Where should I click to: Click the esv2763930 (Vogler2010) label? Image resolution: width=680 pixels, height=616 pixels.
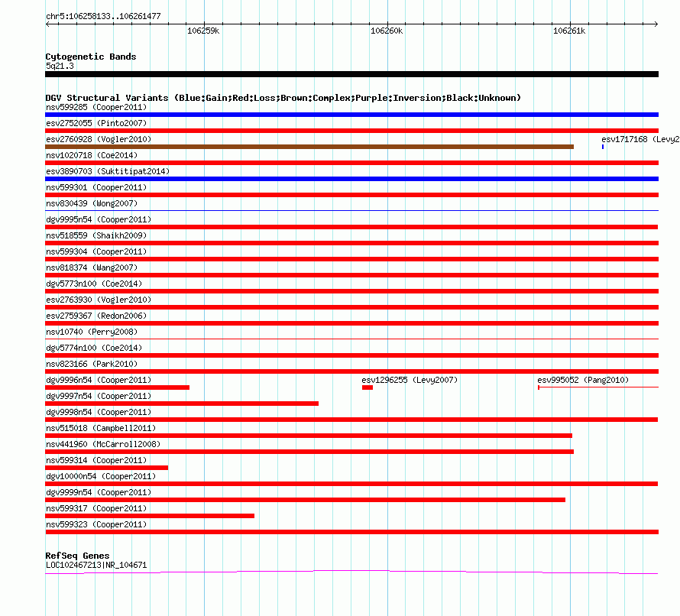[x=99, y=300]
